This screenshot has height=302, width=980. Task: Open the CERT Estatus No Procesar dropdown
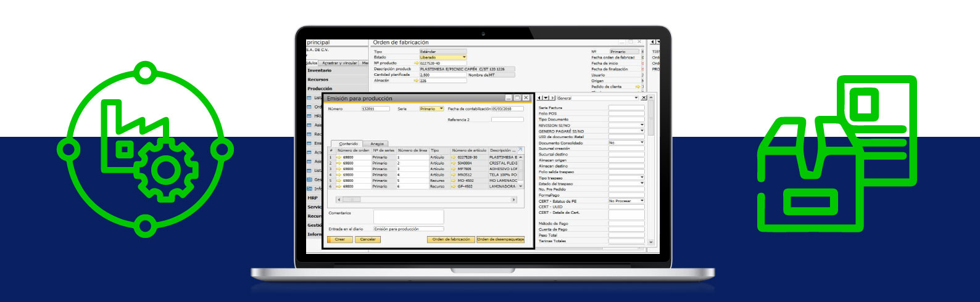(642, 201)
